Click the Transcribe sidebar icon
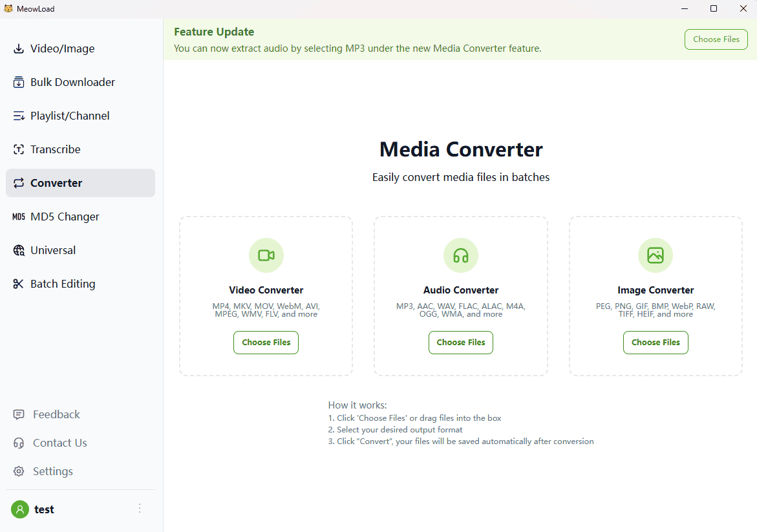 [19, 149]
